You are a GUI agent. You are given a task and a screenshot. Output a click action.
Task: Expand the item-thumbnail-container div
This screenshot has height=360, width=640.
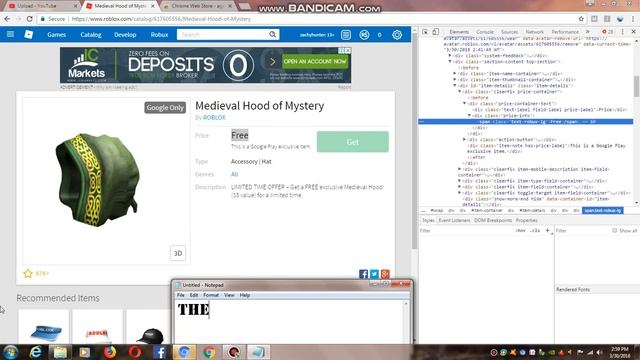click(x=455, y=80)
